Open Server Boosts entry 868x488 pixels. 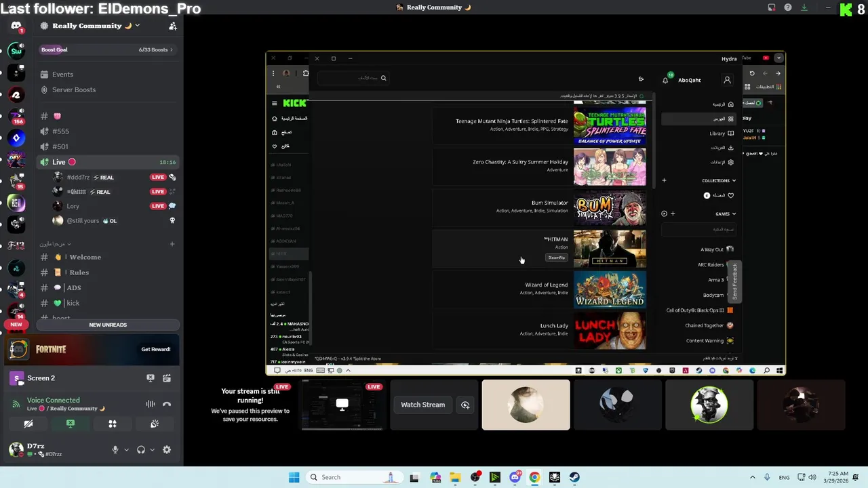[106, 89]
